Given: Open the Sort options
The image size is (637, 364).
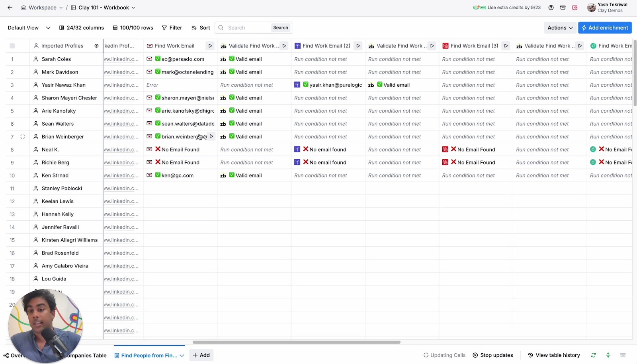Looking at the screenshot, I should click(x=200, y=27).
